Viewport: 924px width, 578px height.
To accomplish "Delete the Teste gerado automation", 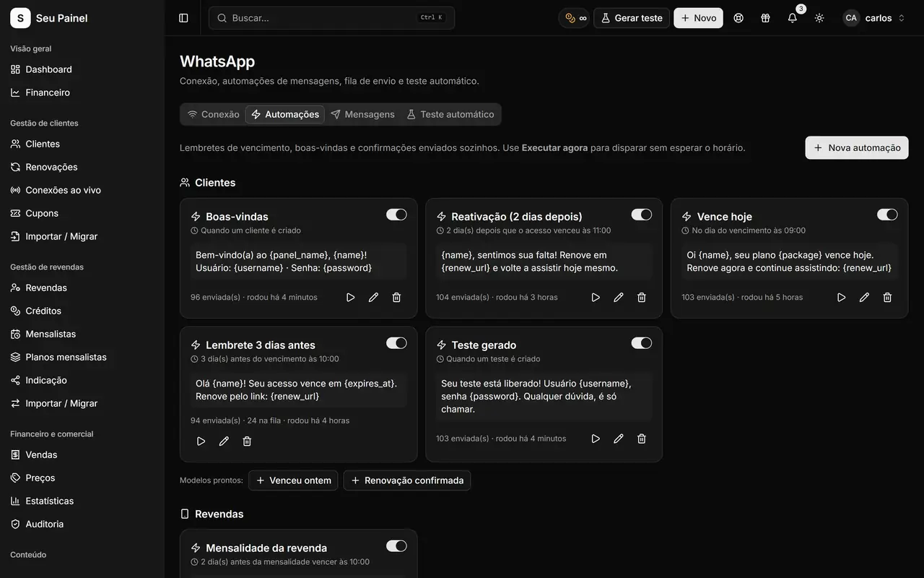I will pyautogui.click(x=642, y=439).
